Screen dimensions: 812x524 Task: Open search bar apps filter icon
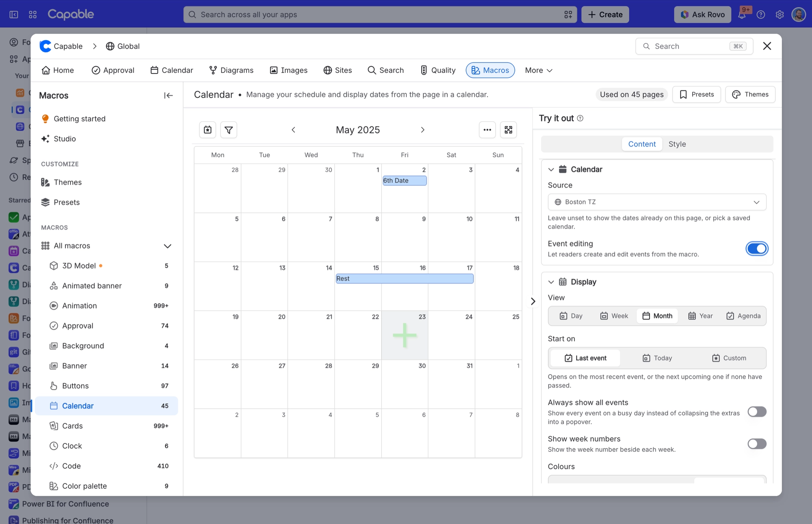(x=568, y=15)
